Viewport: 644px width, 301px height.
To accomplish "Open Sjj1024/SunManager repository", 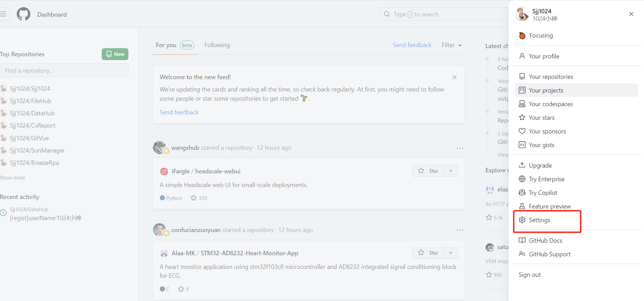I will (x=37, y=150).
